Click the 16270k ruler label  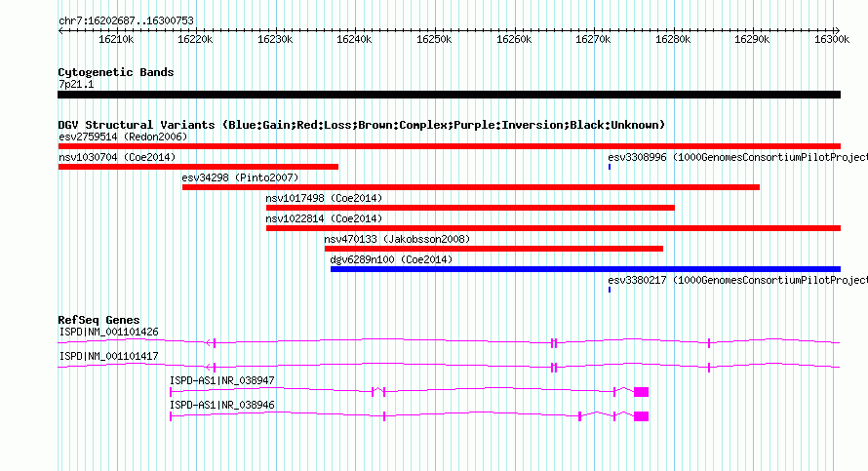pos(593,40)
